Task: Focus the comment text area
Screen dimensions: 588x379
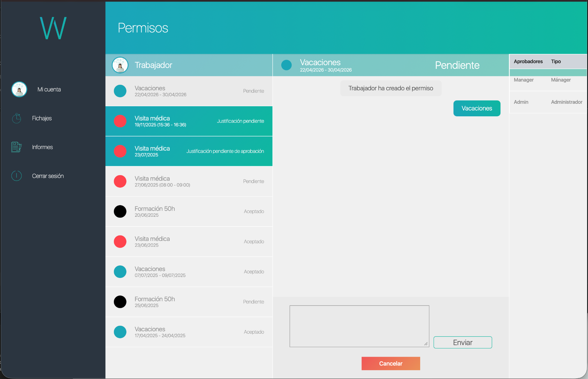Action: click(359, 326)
